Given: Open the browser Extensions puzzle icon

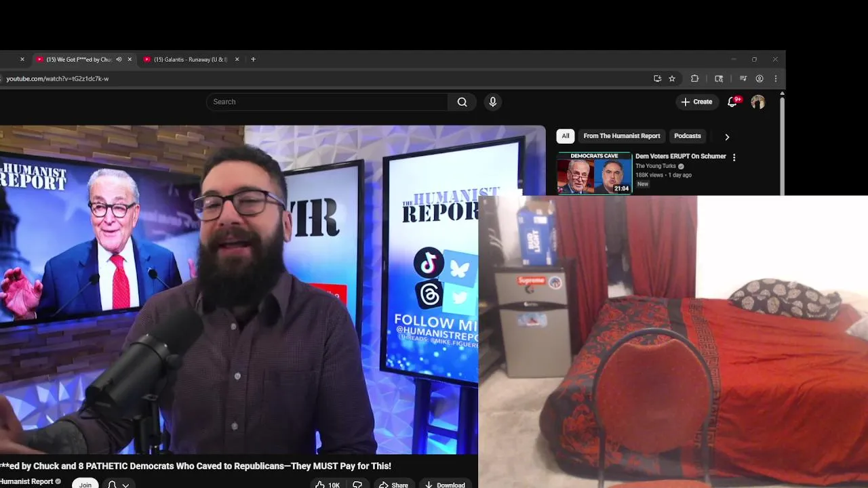Looking at the screenshot, I should [x=694, y=79].
